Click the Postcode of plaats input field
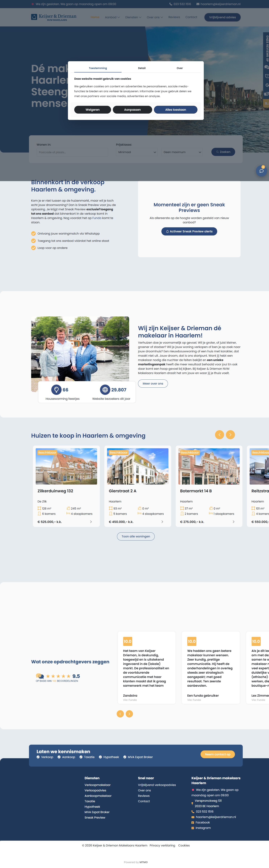 click(72, 152)
